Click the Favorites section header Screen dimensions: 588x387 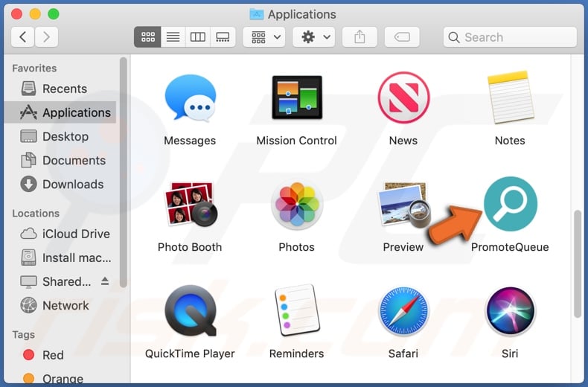pos(34,68)
